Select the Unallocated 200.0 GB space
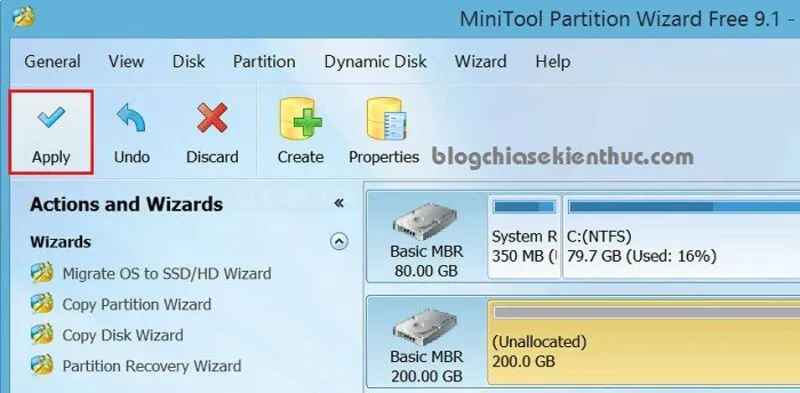 644,342
